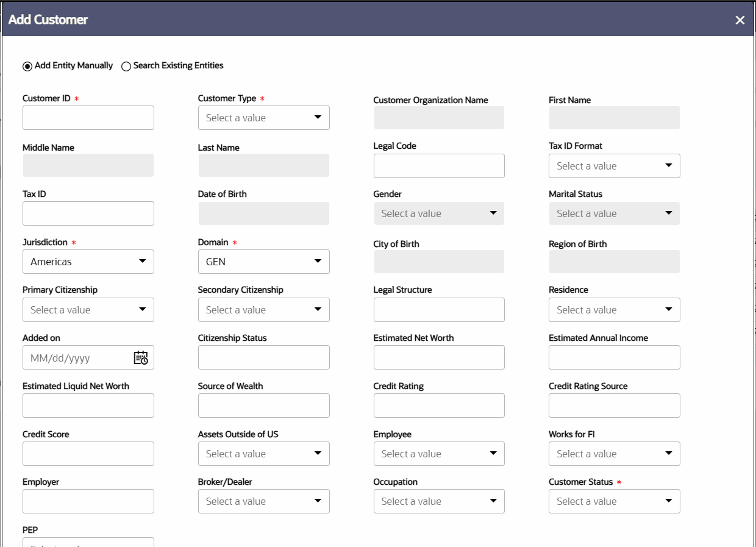Click the Employer input field

[x=88, y=501]
